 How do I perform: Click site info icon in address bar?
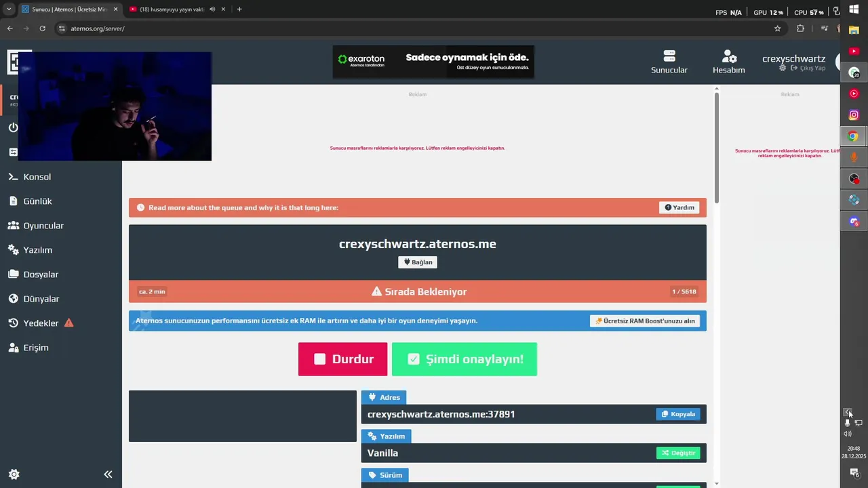tap(62, 28)
